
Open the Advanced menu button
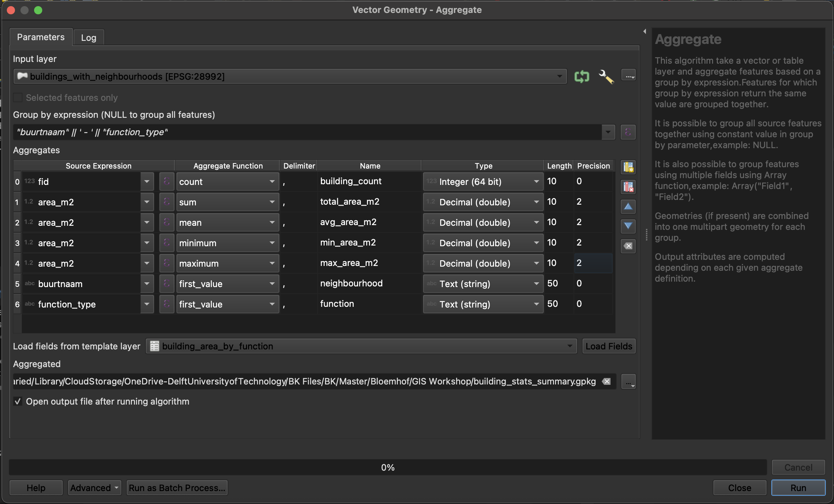pos(94,488)
